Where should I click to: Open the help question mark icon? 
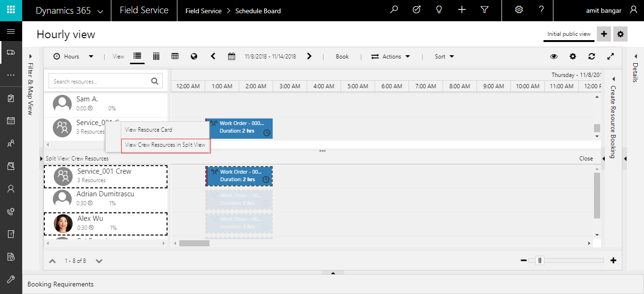tap(542, 10)
